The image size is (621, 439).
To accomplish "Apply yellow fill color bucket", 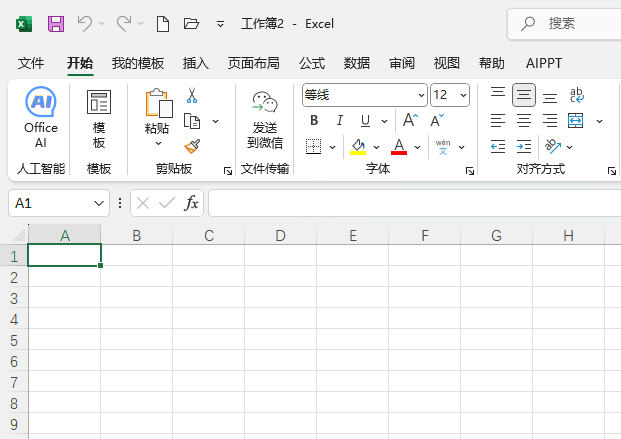I will (358, 147).
